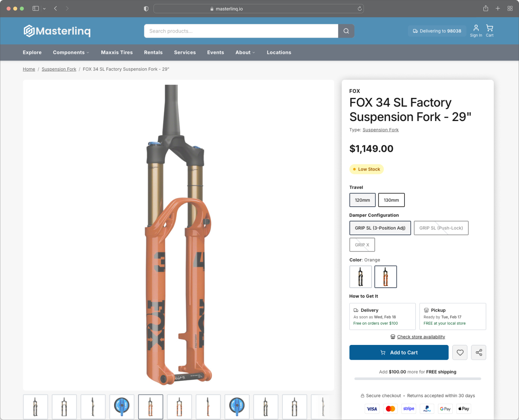Screen dimensions: 519x420
Task: Click the Safari reload page icon
Action: (359, 9)
